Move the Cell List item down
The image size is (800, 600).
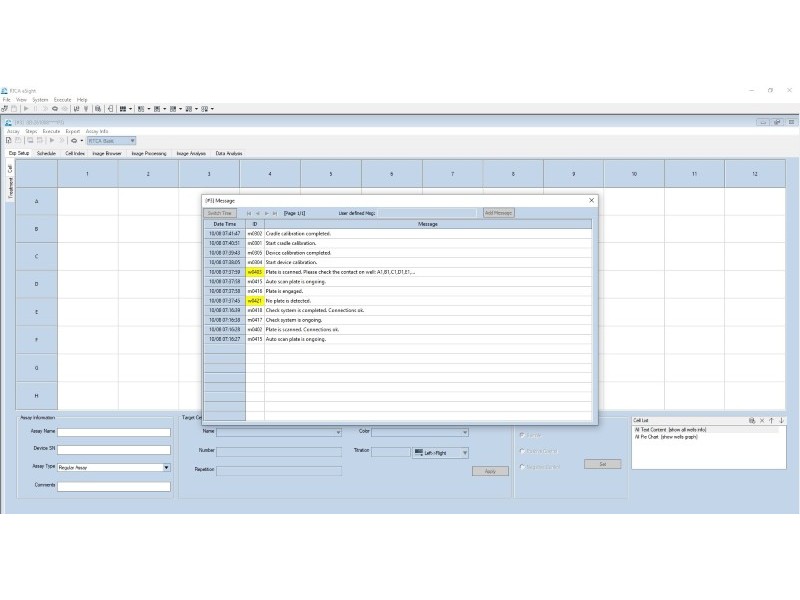pos(782,420)
